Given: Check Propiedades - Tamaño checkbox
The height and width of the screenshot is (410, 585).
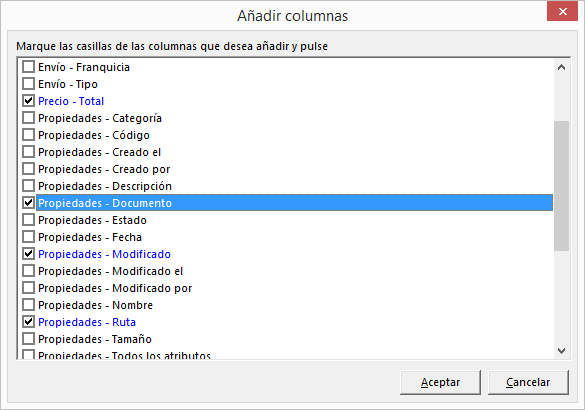Looking at the screenshot, I should point(28,339).
